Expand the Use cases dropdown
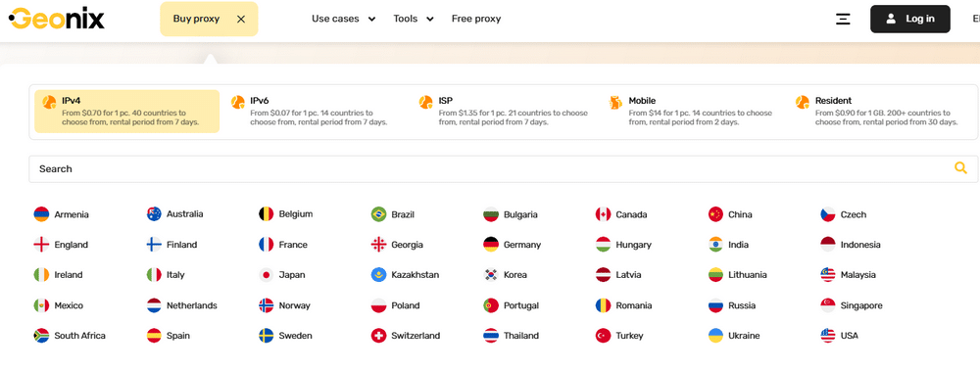 tap(343, 19)
